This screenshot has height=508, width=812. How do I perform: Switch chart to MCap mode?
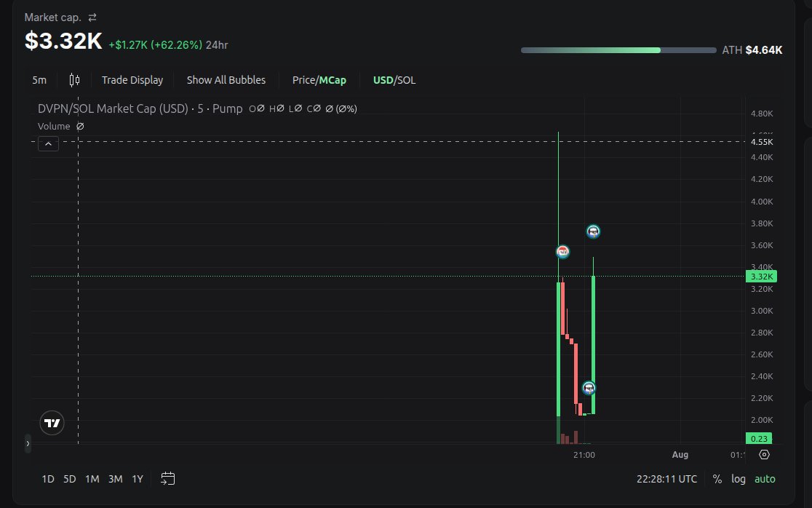click(333, 80)
